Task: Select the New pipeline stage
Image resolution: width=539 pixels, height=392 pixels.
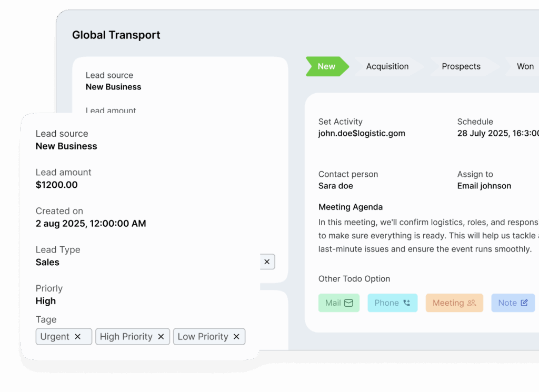Action: point(326,66)
